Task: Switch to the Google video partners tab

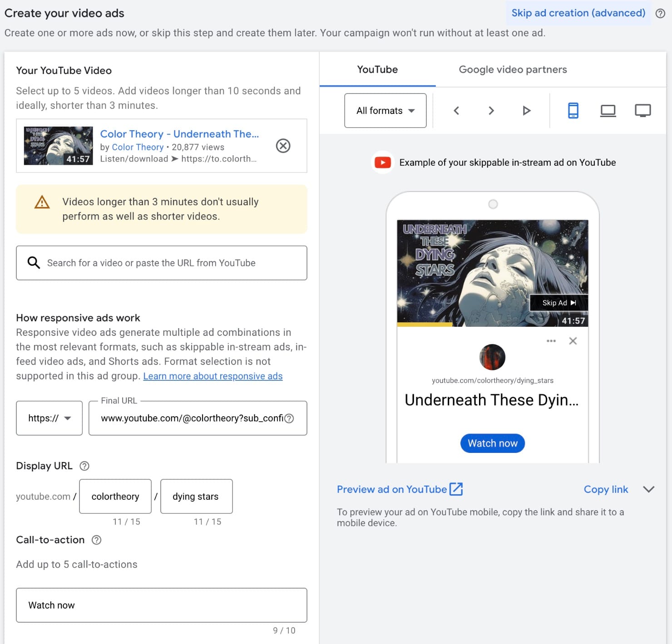Action: pyautogui.click(x=513, y=69)
